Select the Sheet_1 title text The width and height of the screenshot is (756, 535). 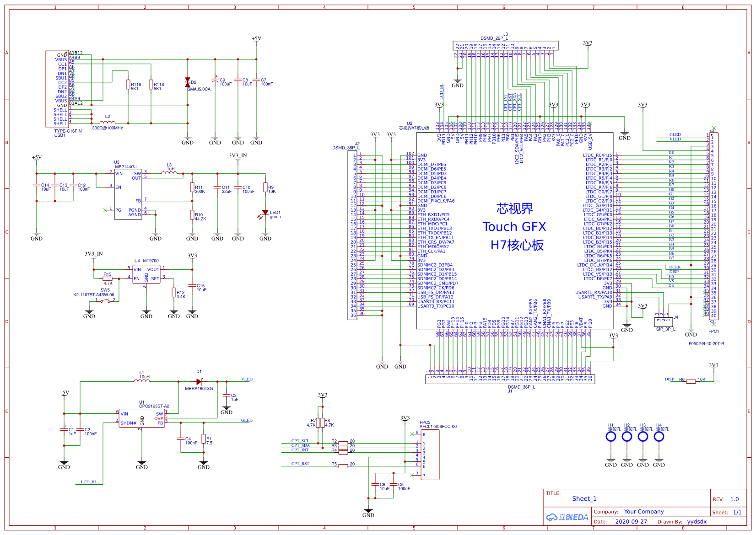584,498
